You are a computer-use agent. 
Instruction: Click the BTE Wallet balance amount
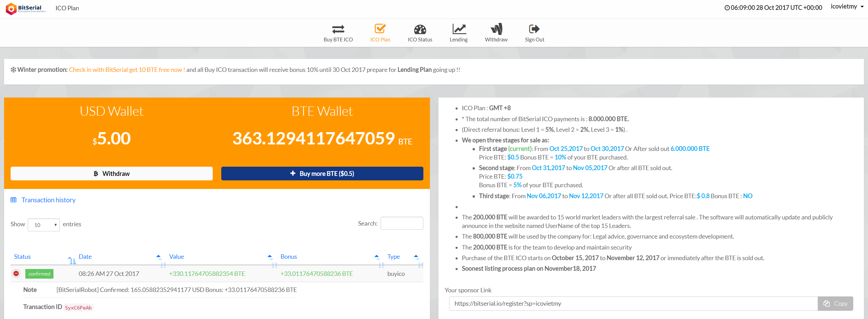coord(322,139)
